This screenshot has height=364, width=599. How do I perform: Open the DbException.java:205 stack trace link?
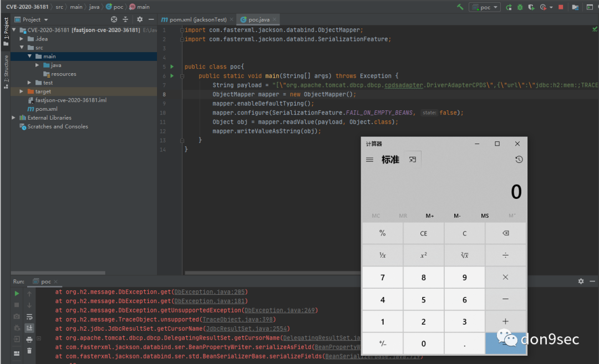point(209,292)
